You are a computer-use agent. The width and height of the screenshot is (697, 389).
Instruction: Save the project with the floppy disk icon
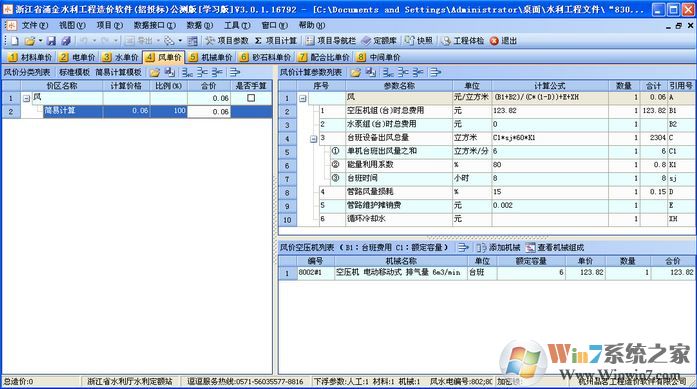(52, 41)
